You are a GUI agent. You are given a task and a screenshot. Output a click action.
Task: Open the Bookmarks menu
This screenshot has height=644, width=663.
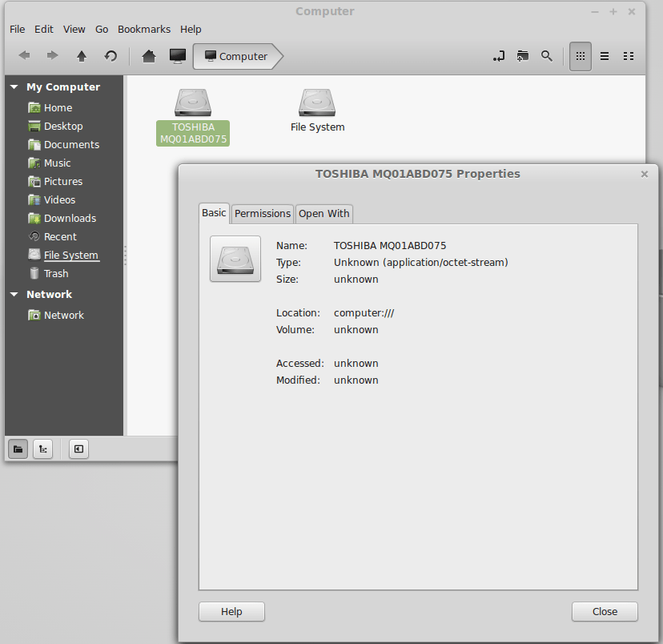point(143,29)
